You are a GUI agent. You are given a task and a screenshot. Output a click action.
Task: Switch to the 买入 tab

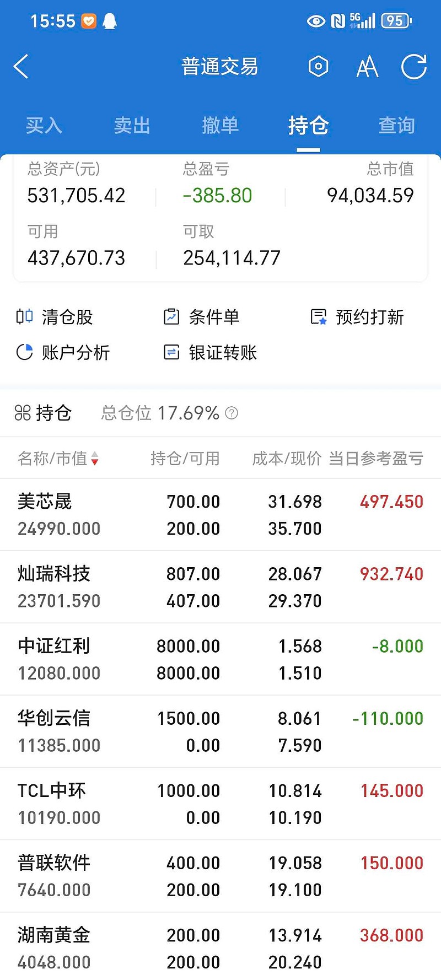[44, 125]
